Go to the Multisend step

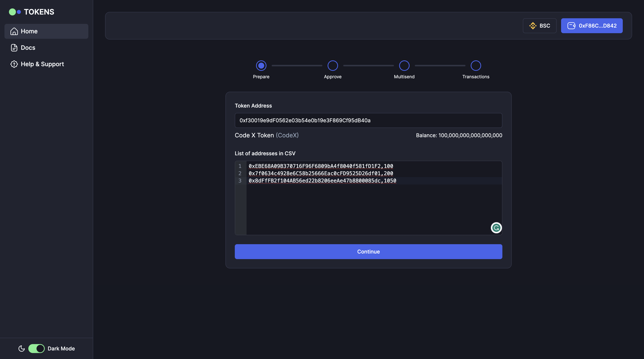coord(404,65)
